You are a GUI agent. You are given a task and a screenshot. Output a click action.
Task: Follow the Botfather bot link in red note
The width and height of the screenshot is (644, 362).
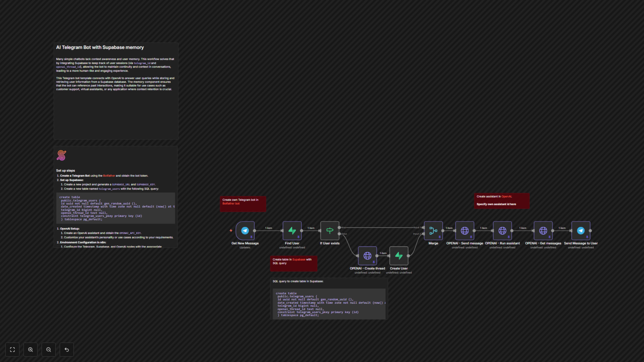point(231,204)
